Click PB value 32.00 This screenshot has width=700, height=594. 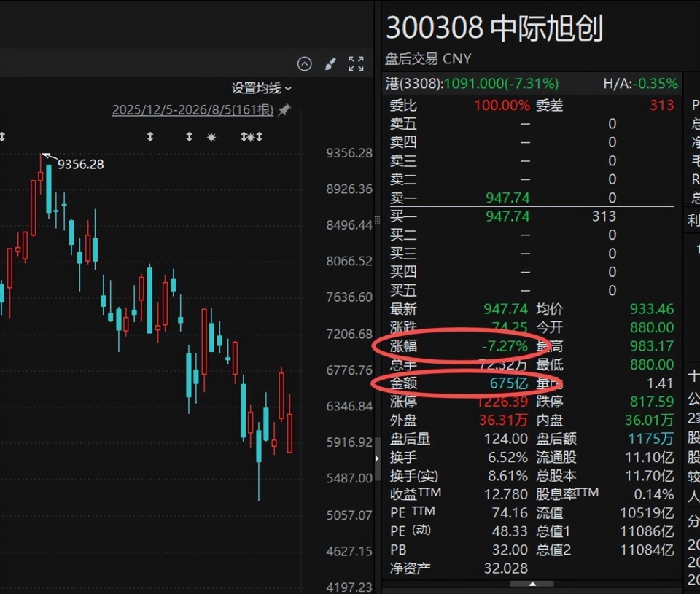[x=510, y=550]
